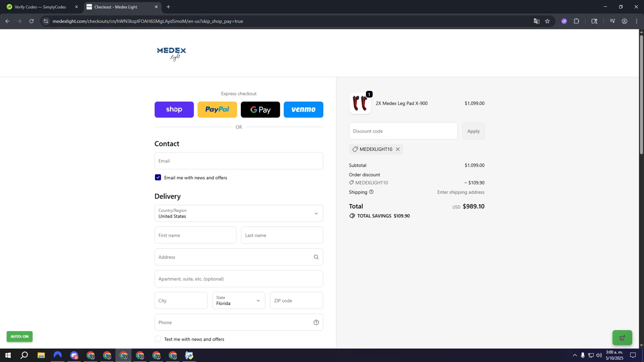Pay with Venmo button

pyautogui.click(x=304, y=109)
